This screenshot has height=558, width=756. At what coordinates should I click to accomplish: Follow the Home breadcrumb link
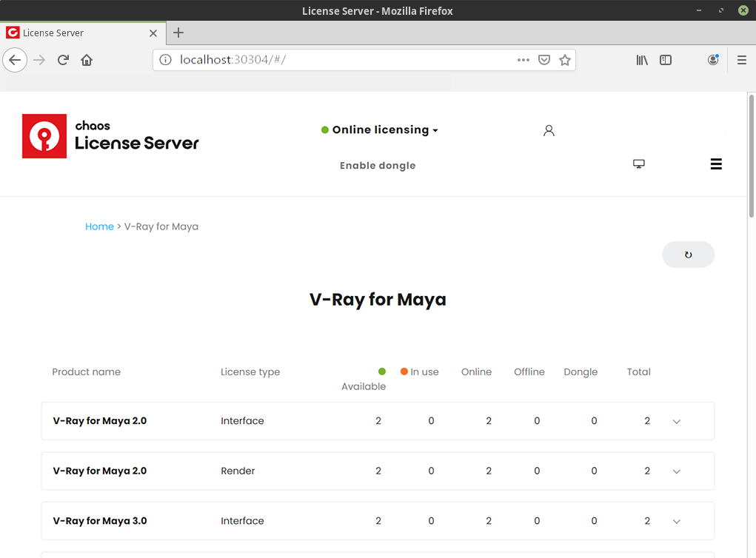[99, 226]
